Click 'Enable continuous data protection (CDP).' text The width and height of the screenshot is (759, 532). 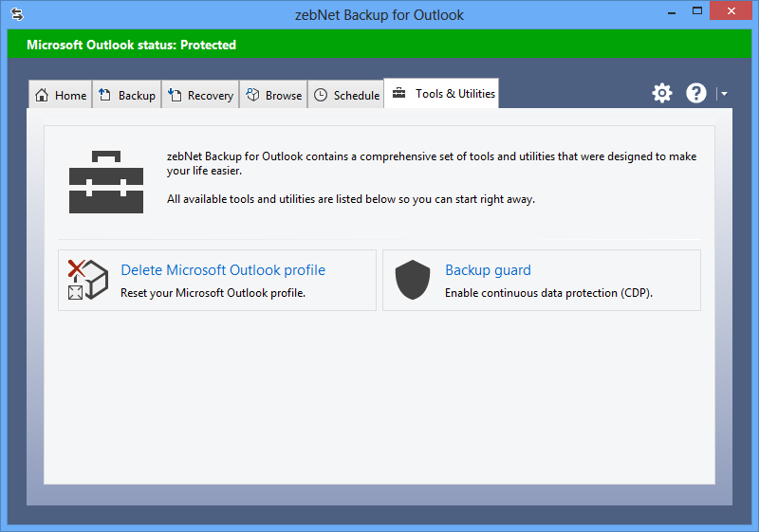pos(549,293)
